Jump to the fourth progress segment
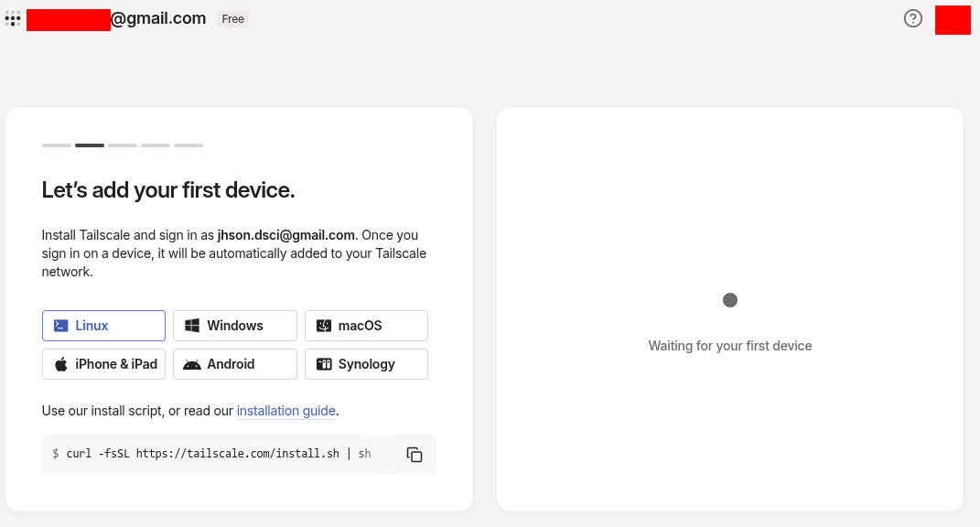 156,145
